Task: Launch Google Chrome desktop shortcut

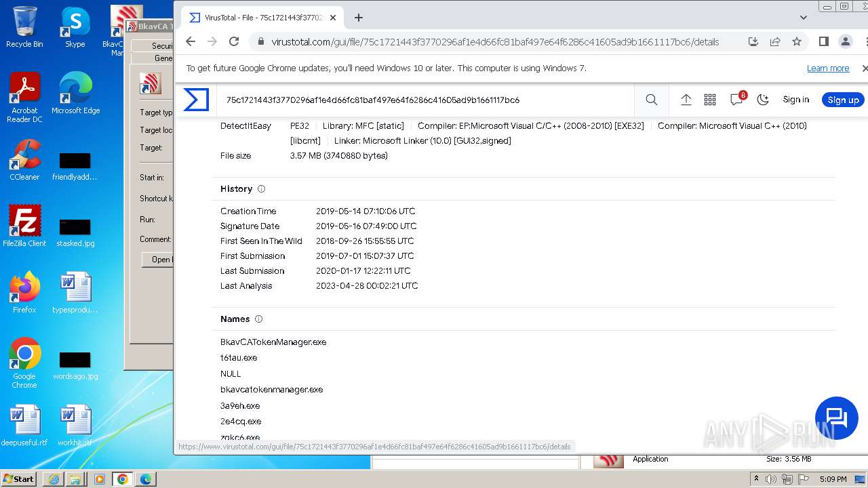Action: pyautogui.click(x=24, y=363)
